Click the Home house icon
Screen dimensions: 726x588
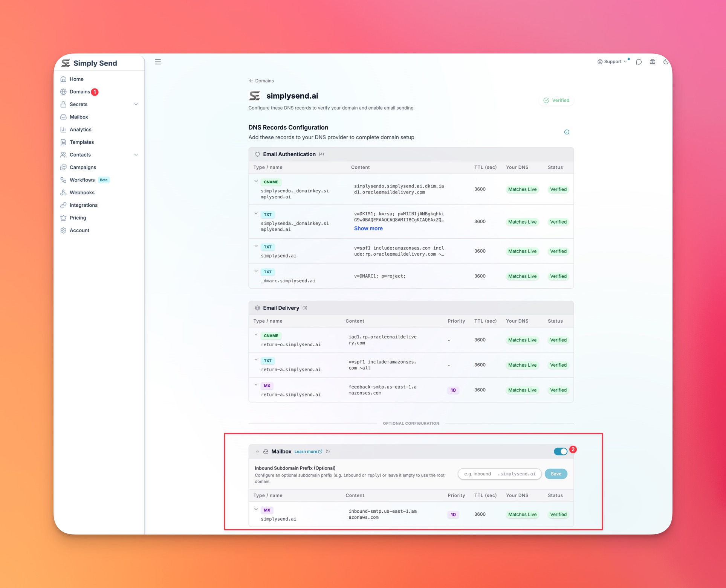coord(63,79)
